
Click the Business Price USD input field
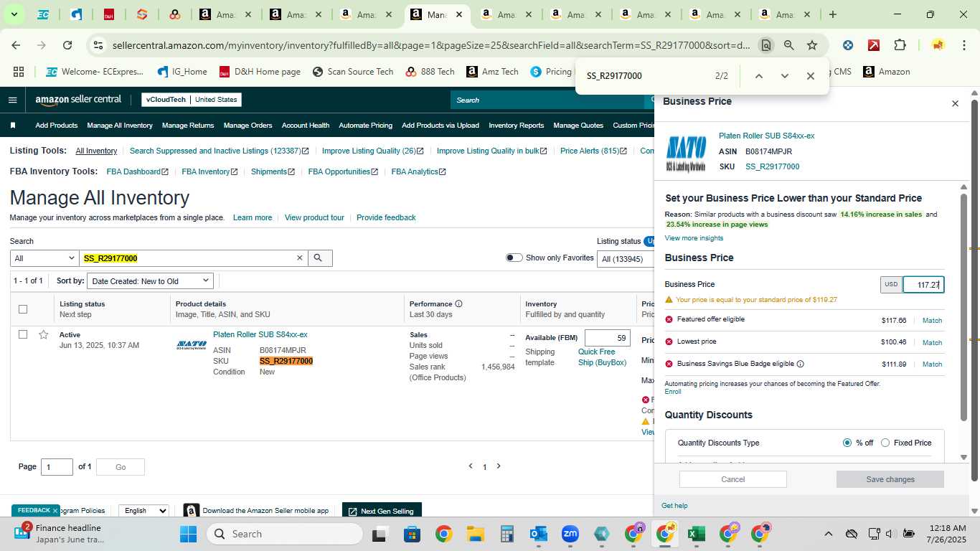pyautogui.click(x=923, y=285)
